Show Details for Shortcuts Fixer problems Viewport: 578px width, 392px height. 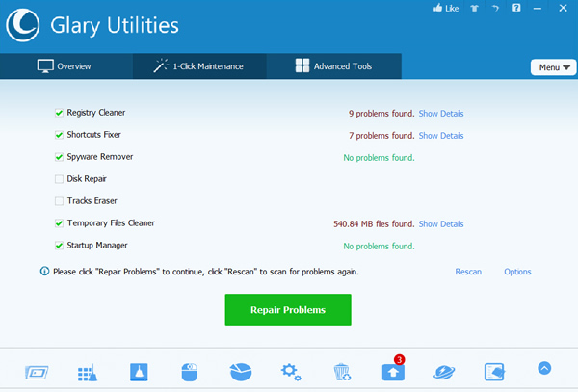click(441, 136)
